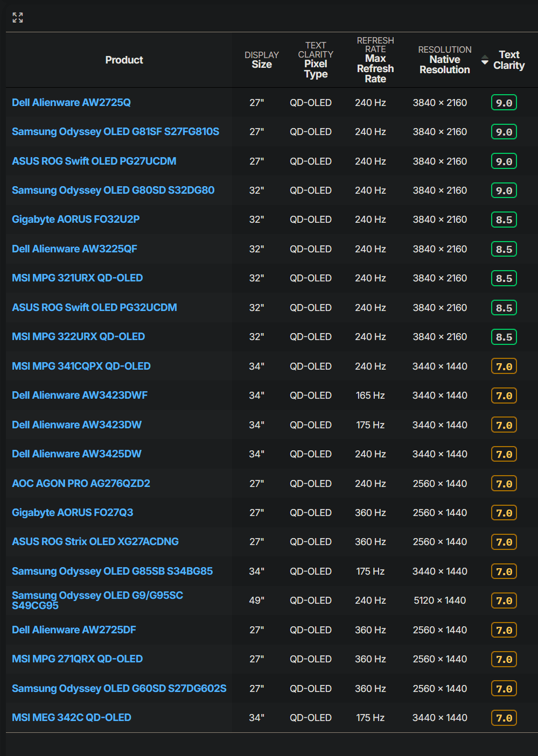The width and height of the screenshot is (538, 756).
Task: Click 175 Hz cell for Samsung G85SB
Action: click(371, 571)
